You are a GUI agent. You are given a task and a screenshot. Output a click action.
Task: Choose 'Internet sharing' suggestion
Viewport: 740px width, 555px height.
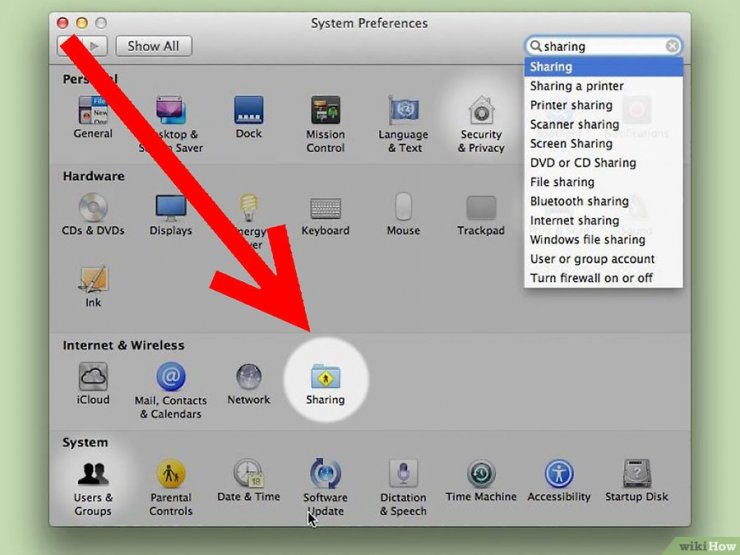pos(603,220)
